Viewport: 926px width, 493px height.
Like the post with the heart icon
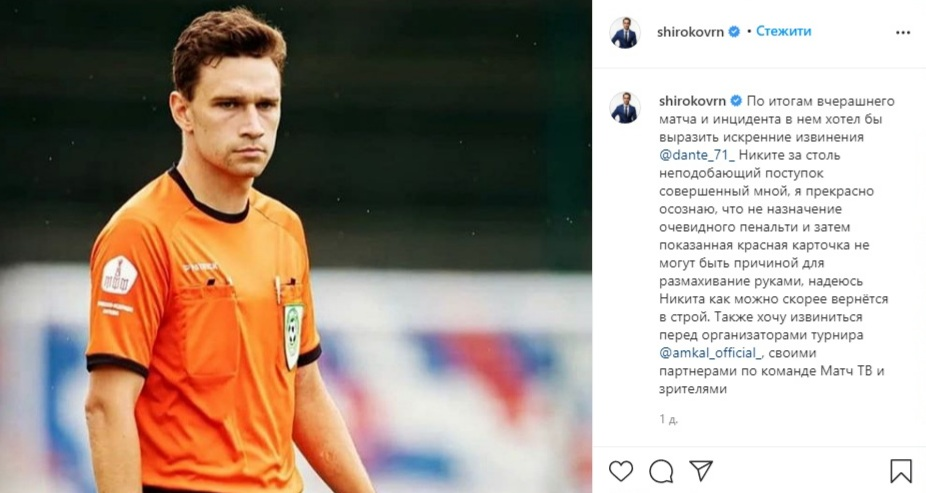point(621,471)
